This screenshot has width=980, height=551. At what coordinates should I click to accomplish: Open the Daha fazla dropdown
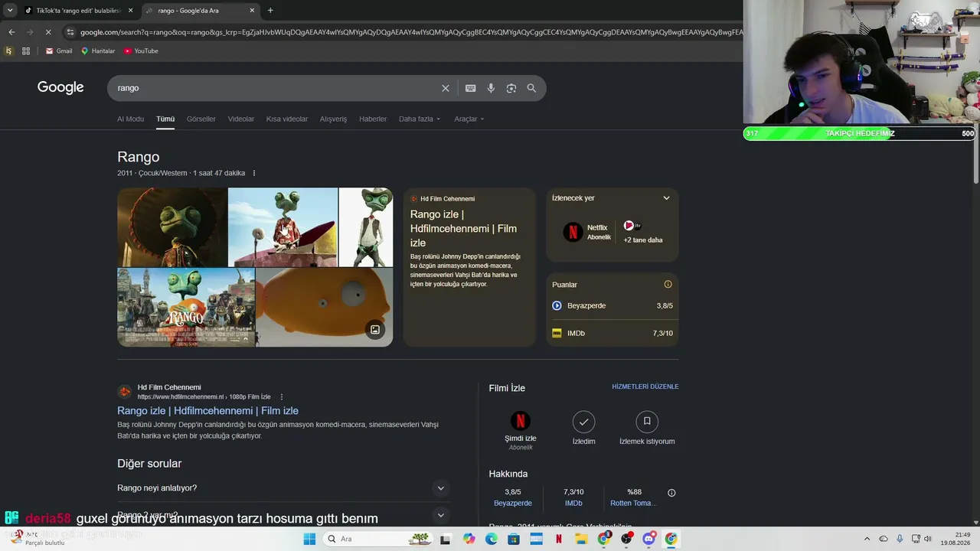pos(420,119)
